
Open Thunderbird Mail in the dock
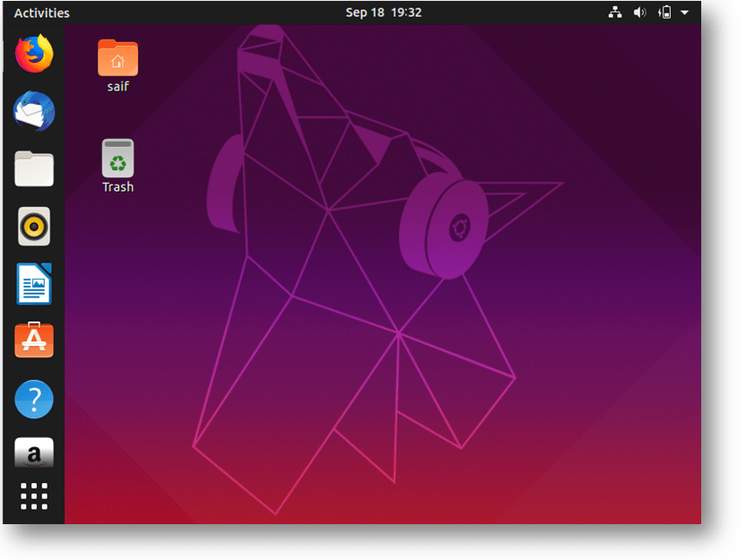tap(34, 111)
